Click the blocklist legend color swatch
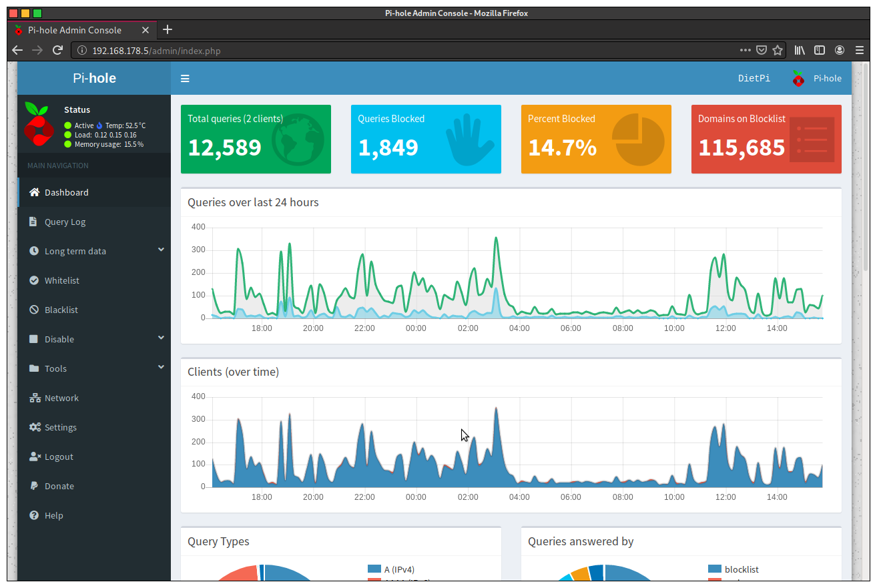This screenshot has width=877, height=588. [715, 569]
